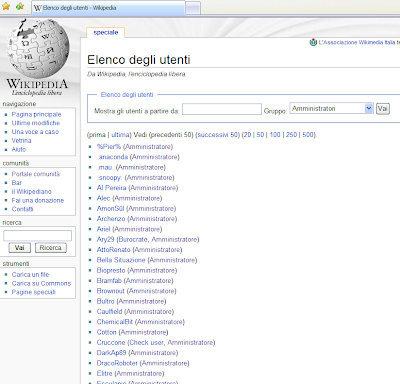The height and width of the screenshot is (384, 400).
Task: Open user .snoopy. page
Action: [x=109, y=178]
